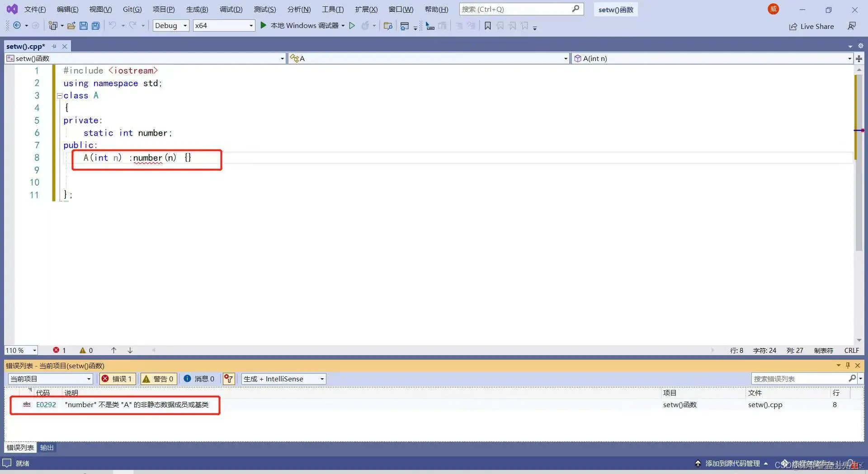Click the search magnifier in the title bar
868x474 pixels.
[576, 9]
